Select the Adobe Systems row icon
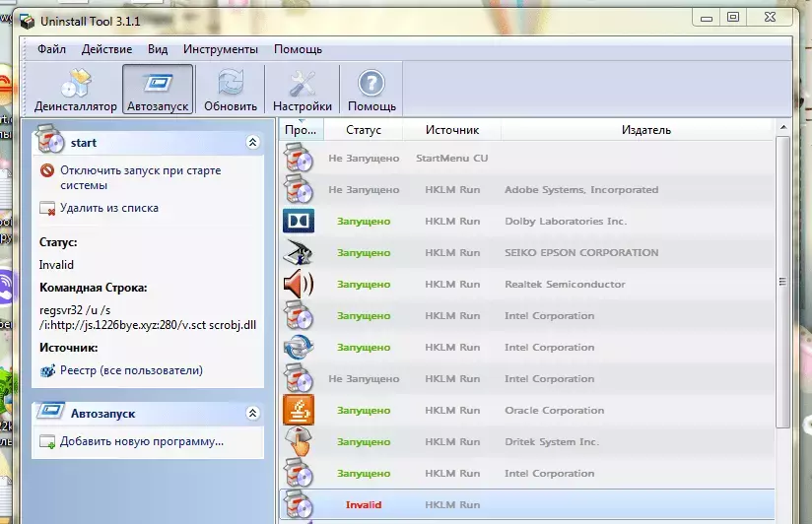The width and height of the screenshot is (812, 524). coord(299,189)
